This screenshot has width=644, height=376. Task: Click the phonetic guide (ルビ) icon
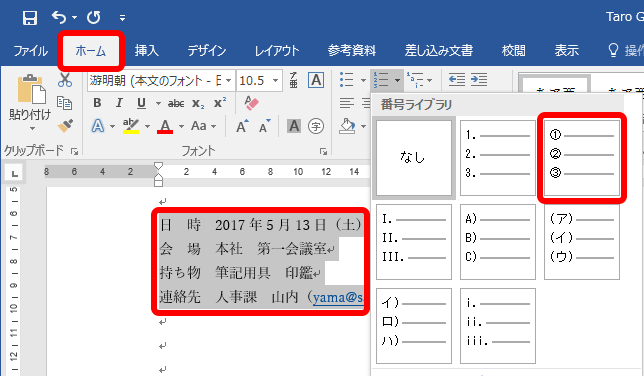pyautogui.click(x=293, y=80)
